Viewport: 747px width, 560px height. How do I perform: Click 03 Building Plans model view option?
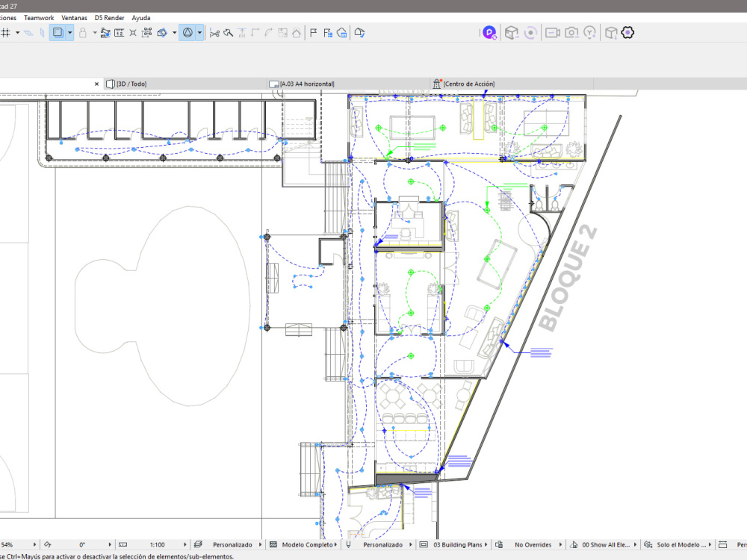coord(458,545)
